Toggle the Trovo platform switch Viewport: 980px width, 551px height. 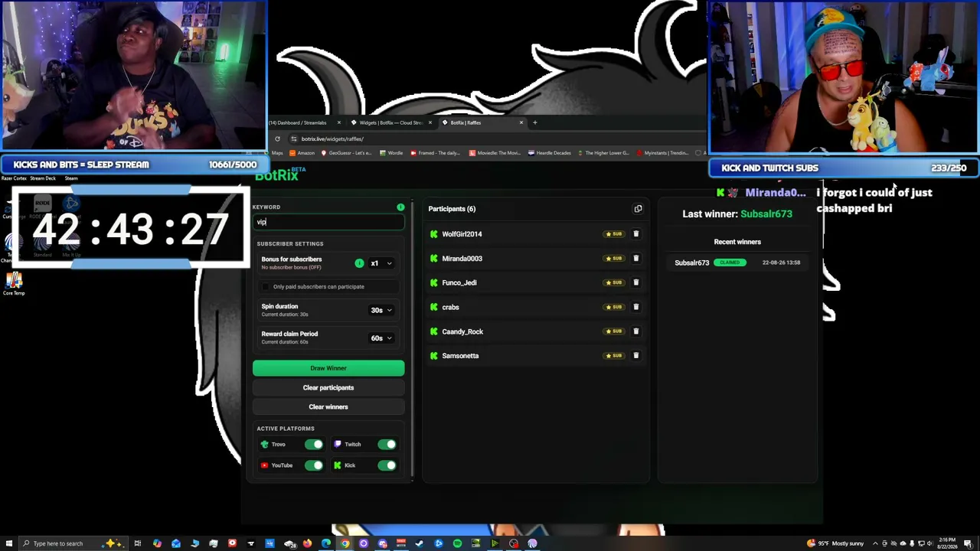pos(314,445)
